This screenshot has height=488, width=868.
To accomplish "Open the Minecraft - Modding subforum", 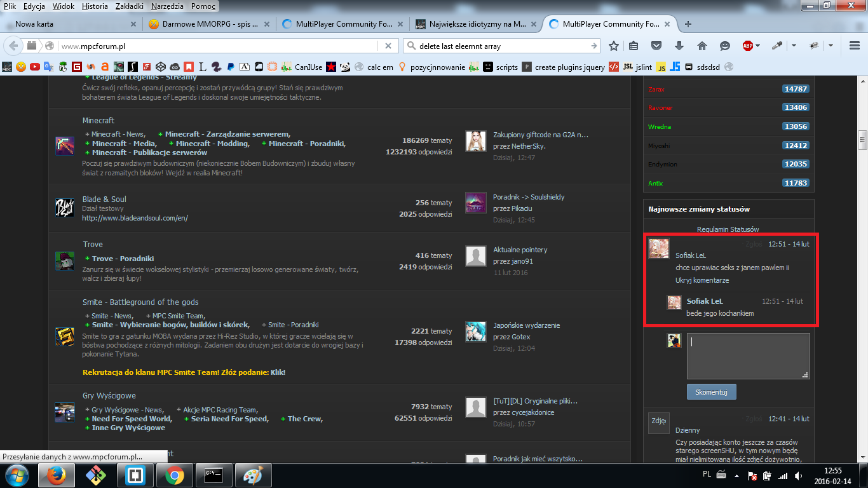I will [x=213, y=144].
